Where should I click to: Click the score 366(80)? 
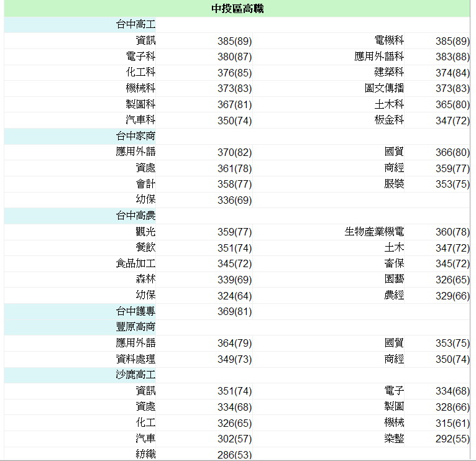point(452,152)
